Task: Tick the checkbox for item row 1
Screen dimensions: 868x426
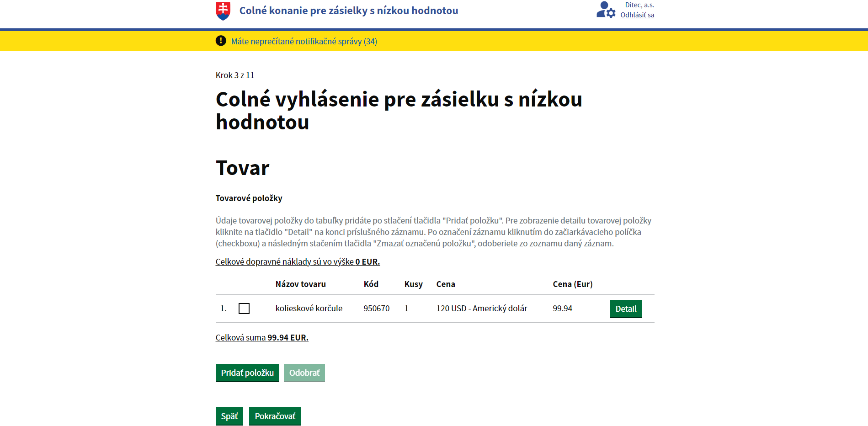Action: tap(244, 309)
